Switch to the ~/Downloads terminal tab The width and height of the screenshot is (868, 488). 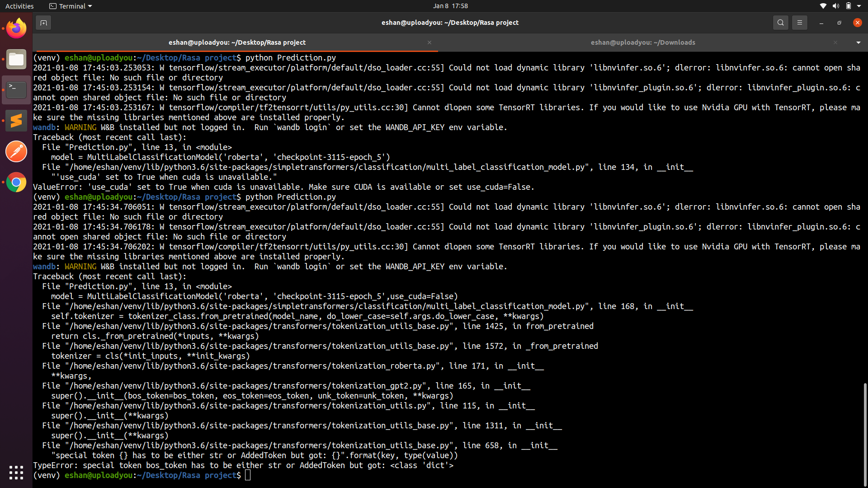point(642,42)
